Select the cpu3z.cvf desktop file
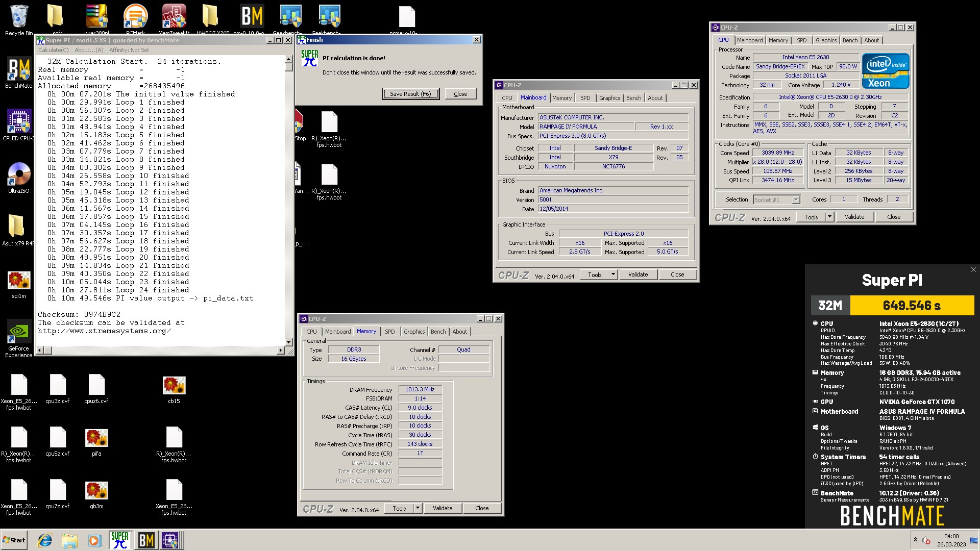Viewport: 980px width, 551px height. [x=58, y=389]
